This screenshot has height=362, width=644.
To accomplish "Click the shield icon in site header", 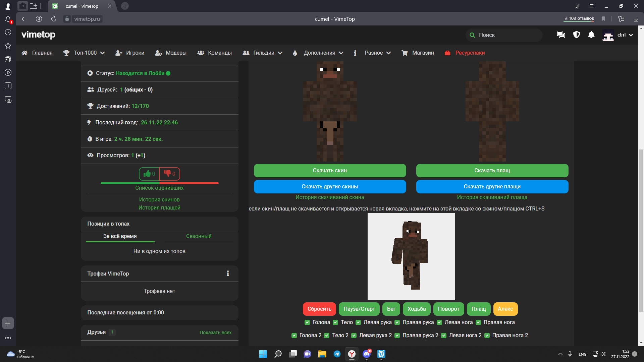I will (x=577, y=35).
